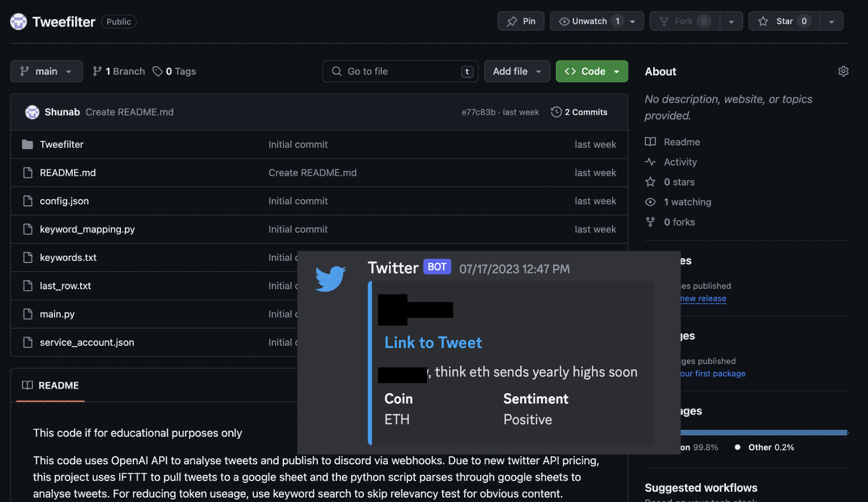This screenshot has height=502, width=868.
Task: Open the green Code dropdown
Action: click(x=592, y=71)
